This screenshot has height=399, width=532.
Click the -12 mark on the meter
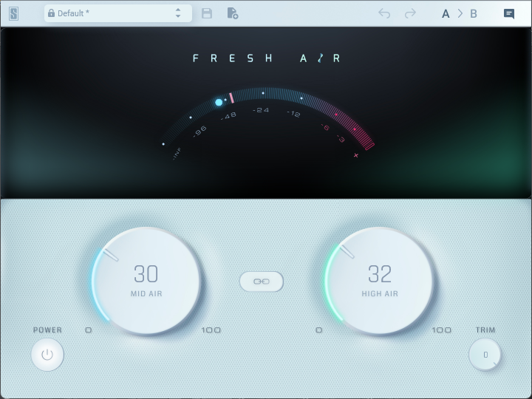[x=294, y=114]
